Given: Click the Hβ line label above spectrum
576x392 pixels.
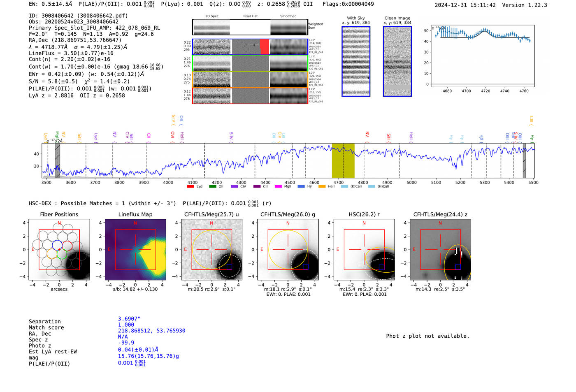Looking at the screenshot, I should point(481,138).
